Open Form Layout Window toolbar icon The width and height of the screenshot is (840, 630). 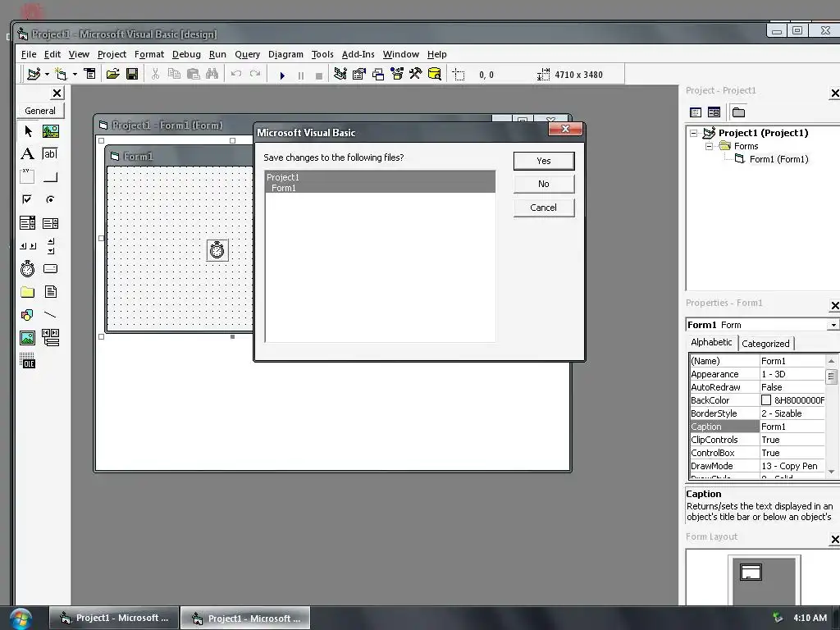click(378, 74)
